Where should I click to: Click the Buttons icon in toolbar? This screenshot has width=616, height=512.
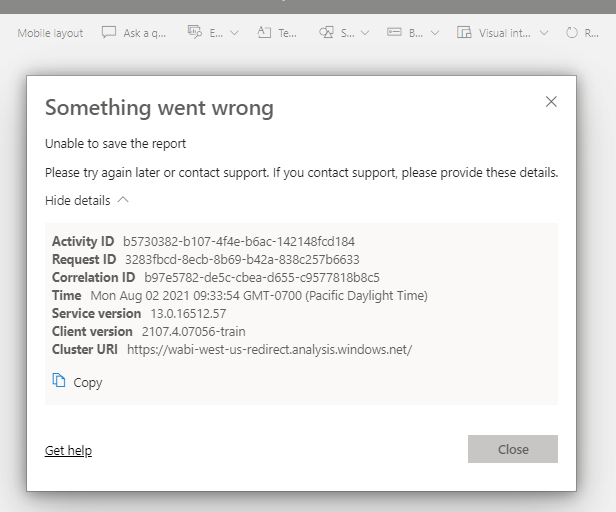coord(394,32)
